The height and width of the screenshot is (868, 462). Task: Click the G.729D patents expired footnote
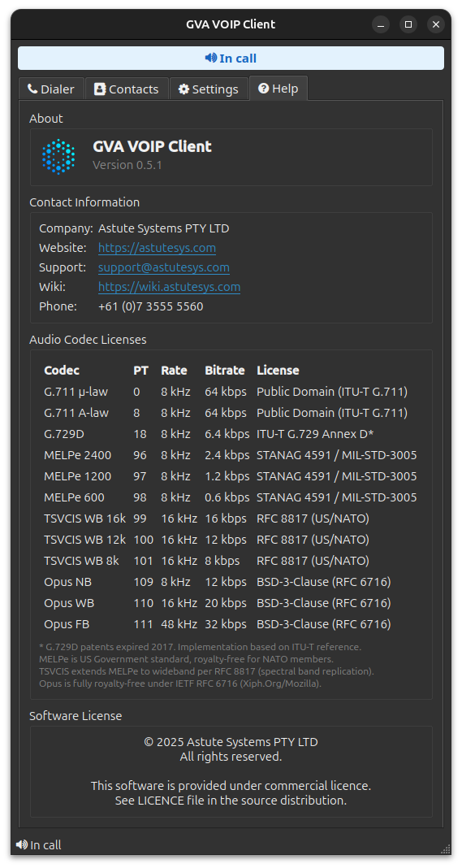tap(200, 647)
